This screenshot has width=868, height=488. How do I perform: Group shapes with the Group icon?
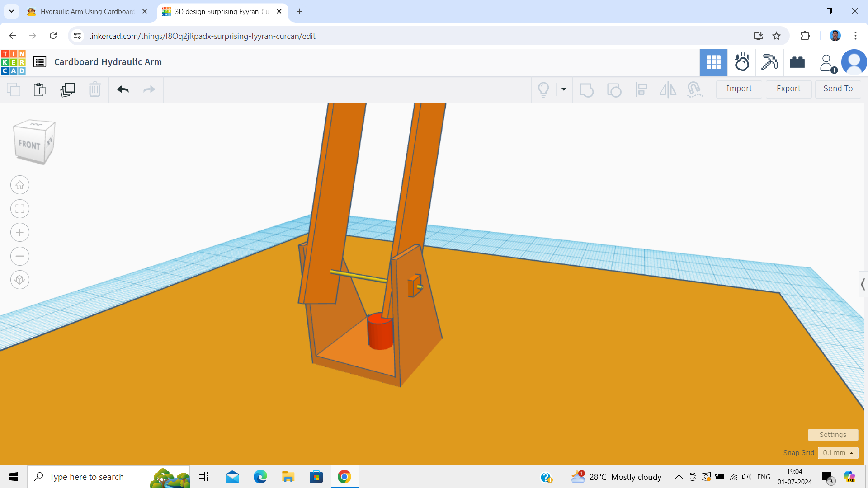coord(586,90)
